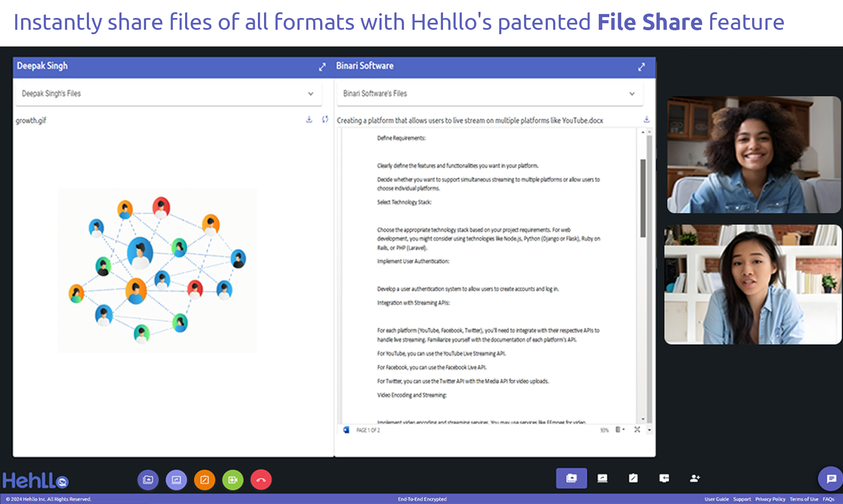The width and height of the screenshot is (843, 504).
Task: Click the document scroll-down arrow
Action: (x=643, y=419)
